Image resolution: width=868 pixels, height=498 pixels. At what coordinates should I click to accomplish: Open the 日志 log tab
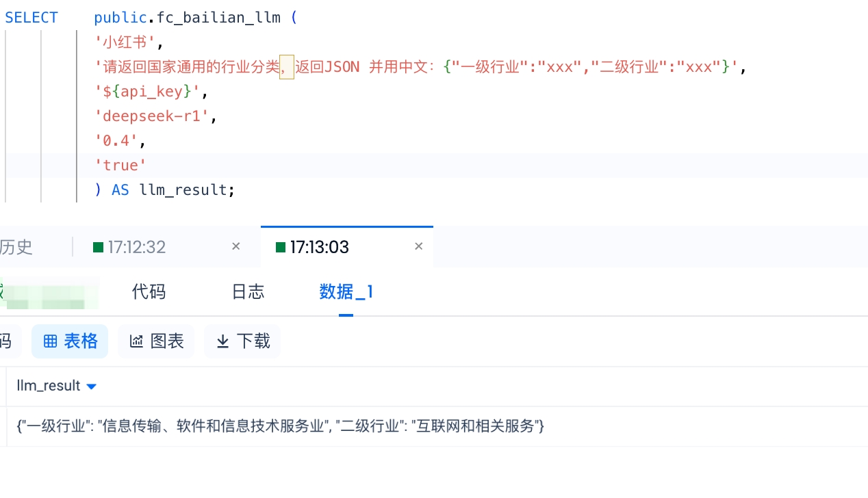click(248, 292)
